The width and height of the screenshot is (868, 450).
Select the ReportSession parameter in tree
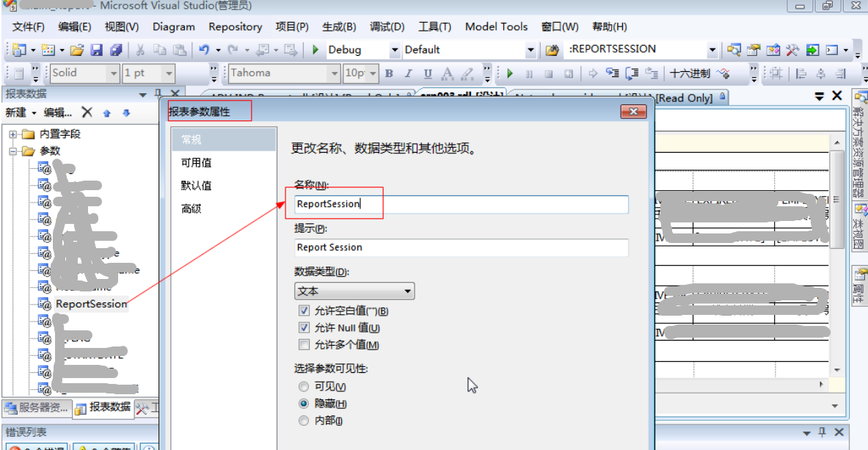tap(91, 304)
